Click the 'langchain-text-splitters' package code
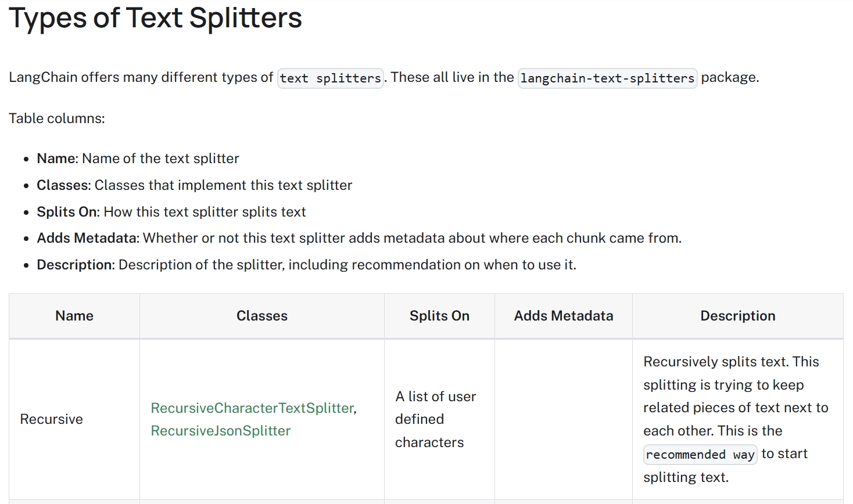The width and height of the screenshot is (853, 504). pyautogui.click(x=607, y=78)
